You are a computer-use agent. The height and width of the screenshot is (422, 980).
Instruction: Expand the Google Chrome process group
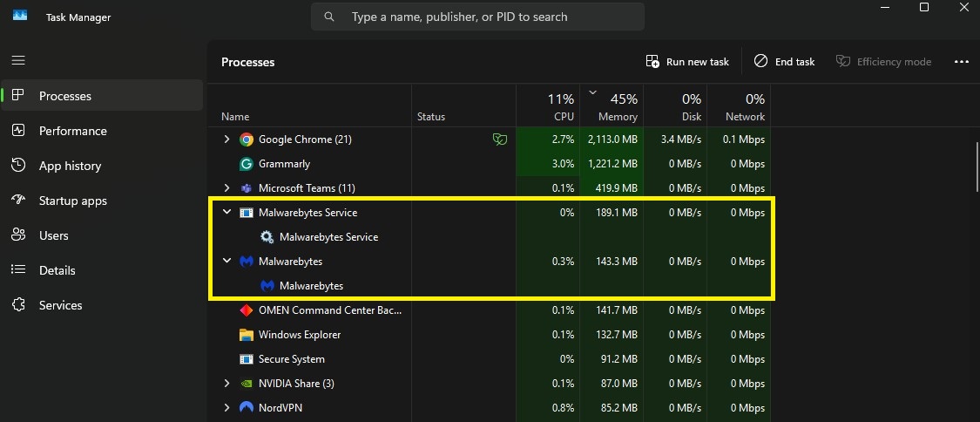226,140
